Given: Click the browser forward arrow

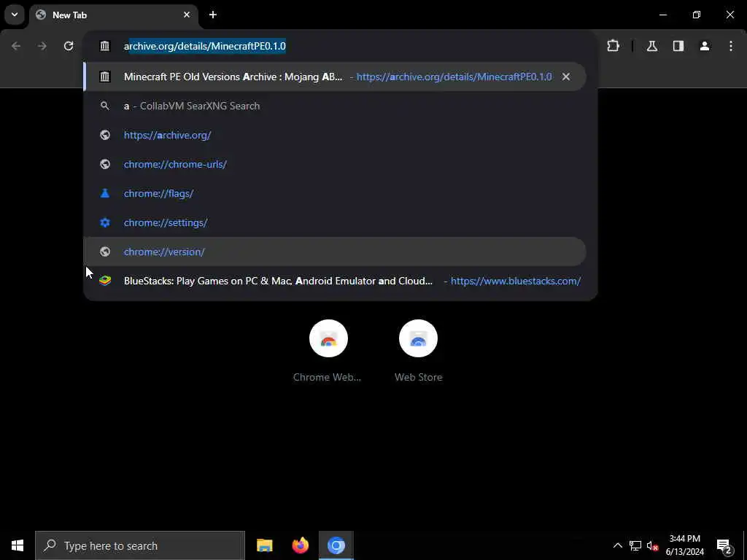Looking at the screenshot, I should tap(42, 46).
